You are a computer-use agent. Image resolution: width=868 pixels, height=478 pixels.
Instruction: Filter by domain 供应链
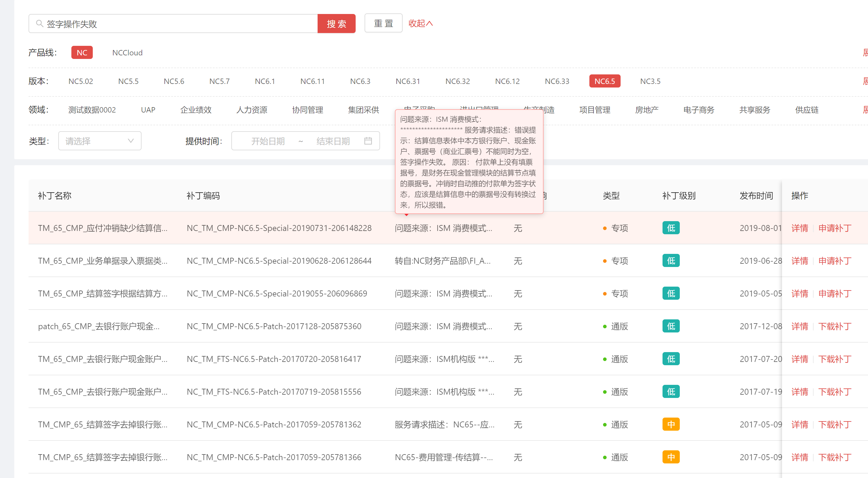807,110
